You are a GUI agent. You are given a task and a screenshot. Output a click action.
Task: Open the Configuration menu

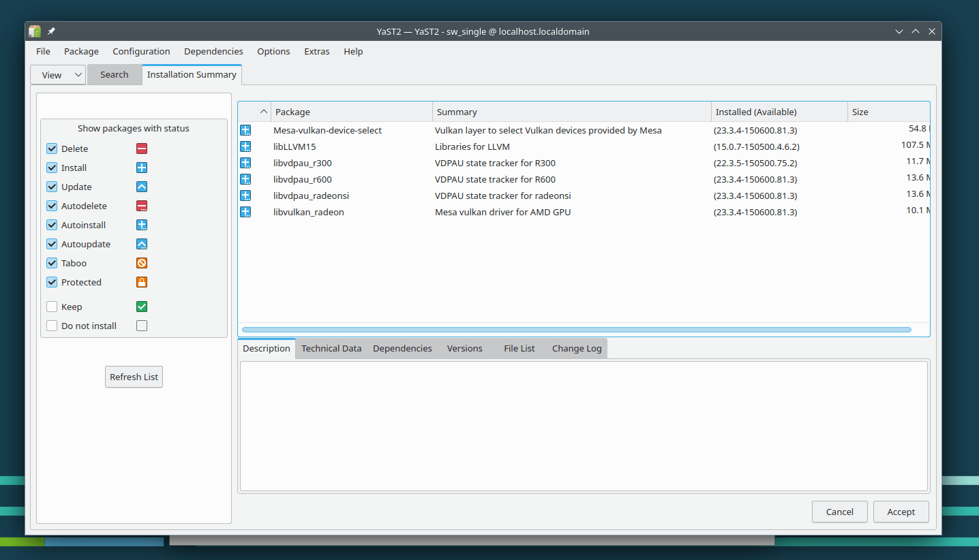pos(141,51)
